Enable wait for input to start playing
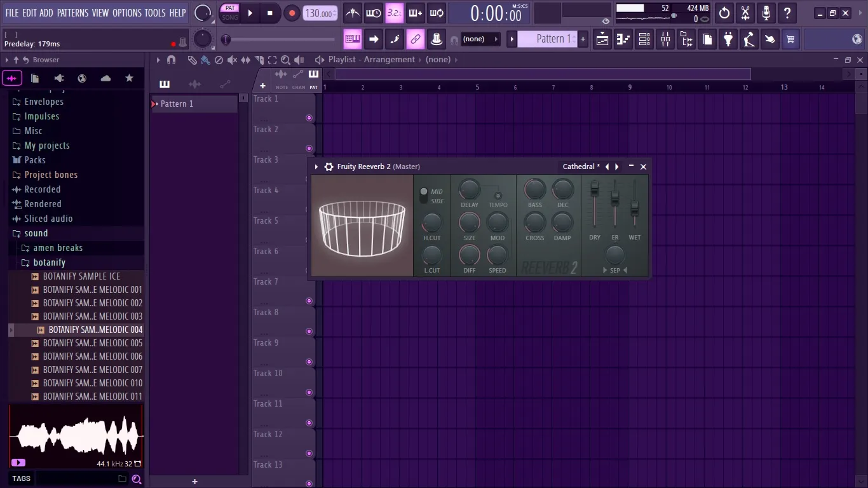868x488 pixels. click(374, 13)
